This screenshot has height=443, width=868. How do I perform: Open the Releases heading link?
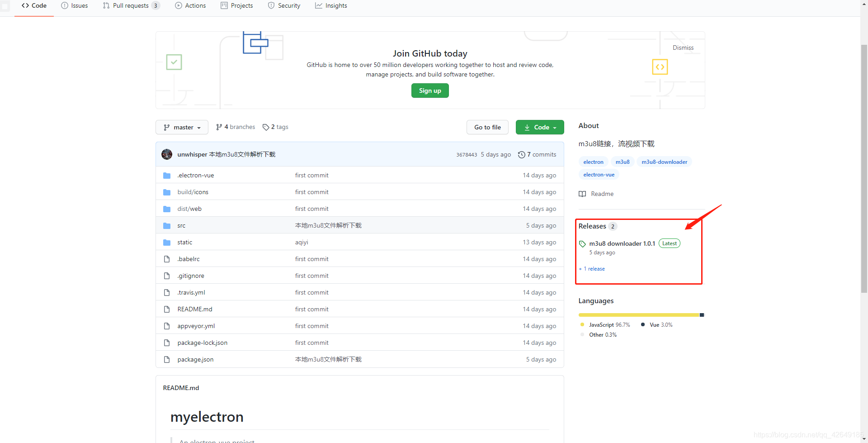coord(592,226)
